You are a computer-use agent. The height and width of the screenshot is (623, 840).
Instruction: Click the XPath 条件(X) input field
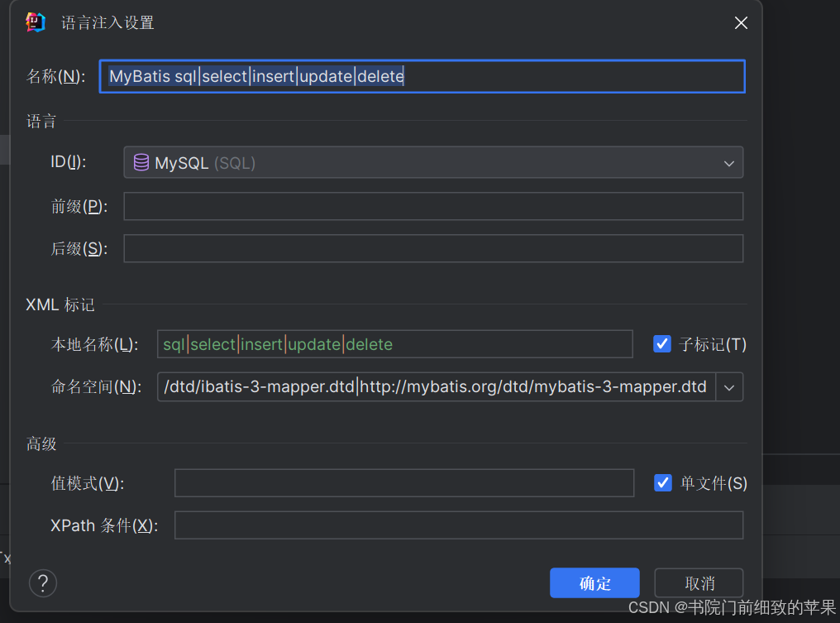coord(459,525)
